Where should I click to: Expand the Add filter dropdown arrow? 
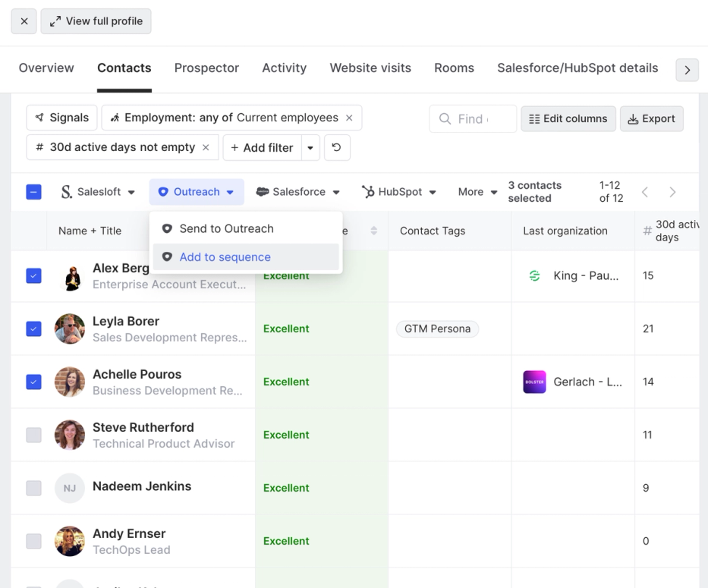(x=310, y=148)
